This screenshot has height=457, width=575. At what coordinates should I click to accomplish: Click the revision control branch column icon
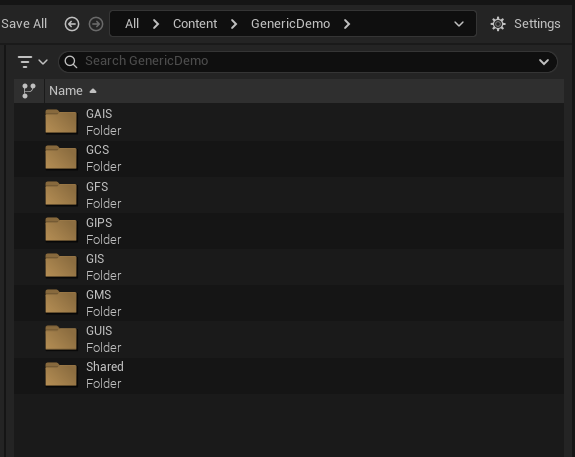(x=29, y=91)
